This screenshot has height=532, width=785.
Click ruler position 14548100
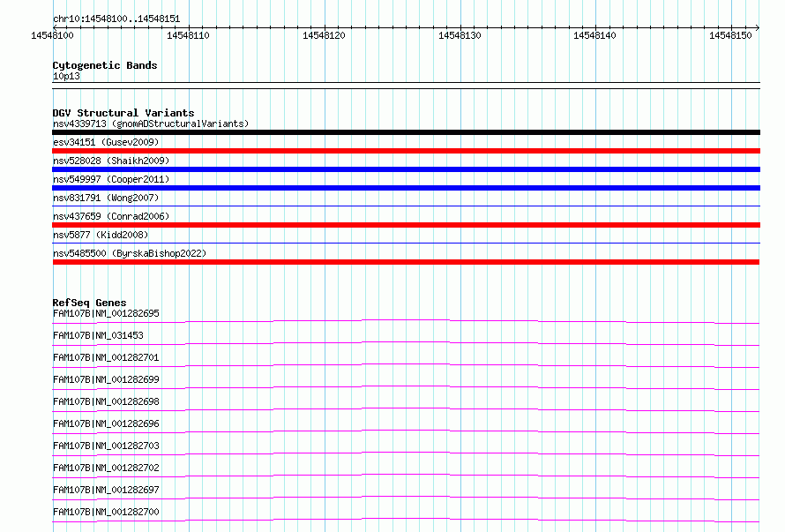[52, 35]
